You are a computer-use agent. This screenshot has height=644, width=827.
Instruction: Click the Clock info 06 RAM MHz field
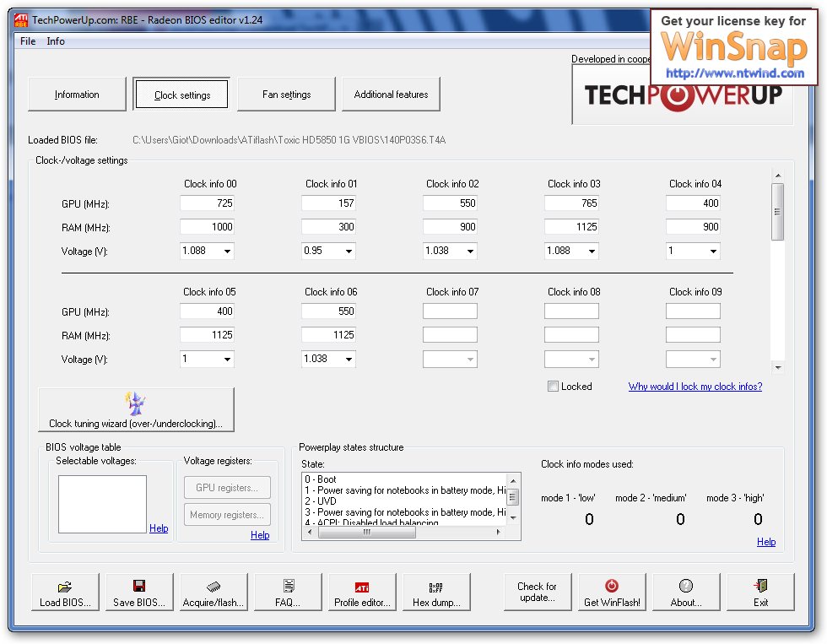coord(328,335)
